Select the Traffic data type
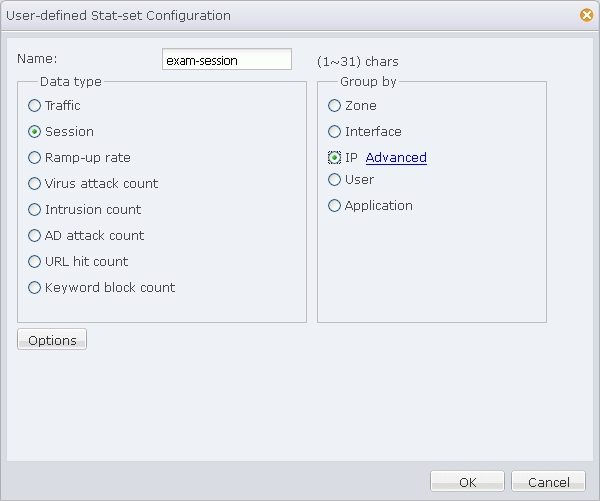The height and width of the screenshot is (501, 600). tap(35, 105)
